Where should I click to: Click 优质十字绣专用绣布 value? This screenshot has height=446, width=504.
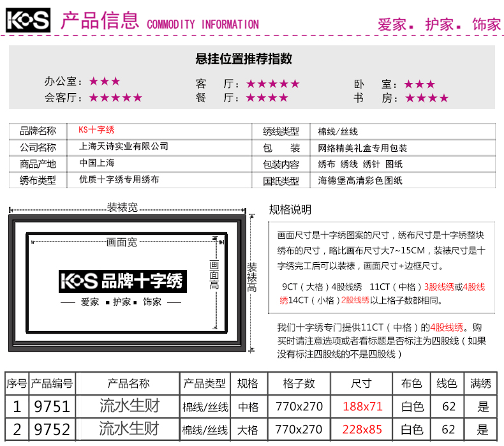(119, 179)
